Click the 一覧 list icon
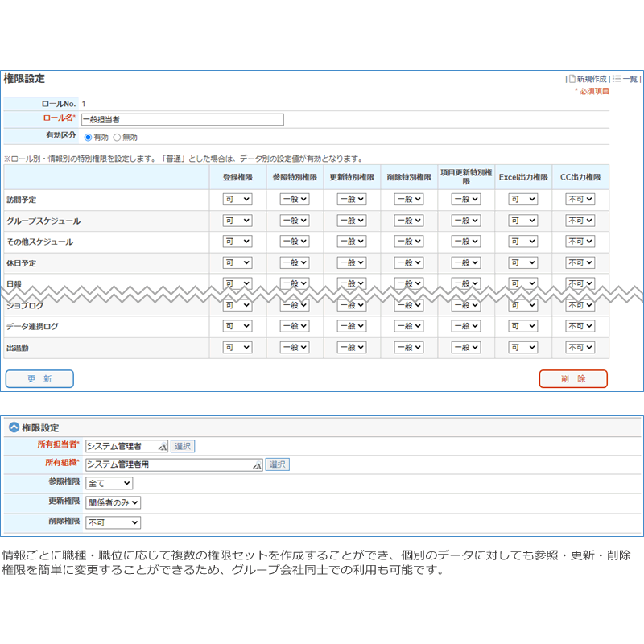The image size is (644, 644). (x=617, y=79)
